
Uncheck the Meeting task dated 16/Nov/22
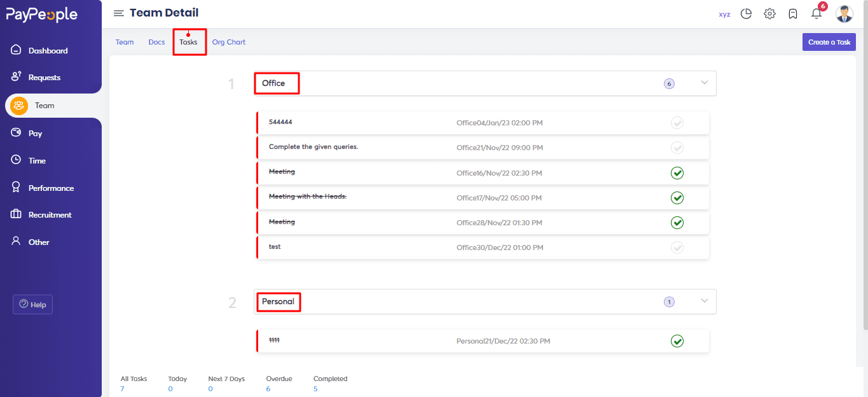tap(677, 172)
